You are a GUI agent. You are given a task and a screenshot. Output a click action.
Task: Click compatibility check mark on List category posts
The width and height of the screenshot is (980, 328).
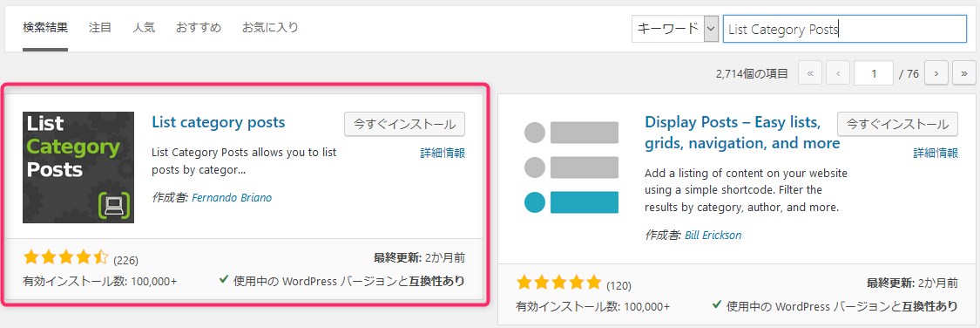click(x=225, y=280)
